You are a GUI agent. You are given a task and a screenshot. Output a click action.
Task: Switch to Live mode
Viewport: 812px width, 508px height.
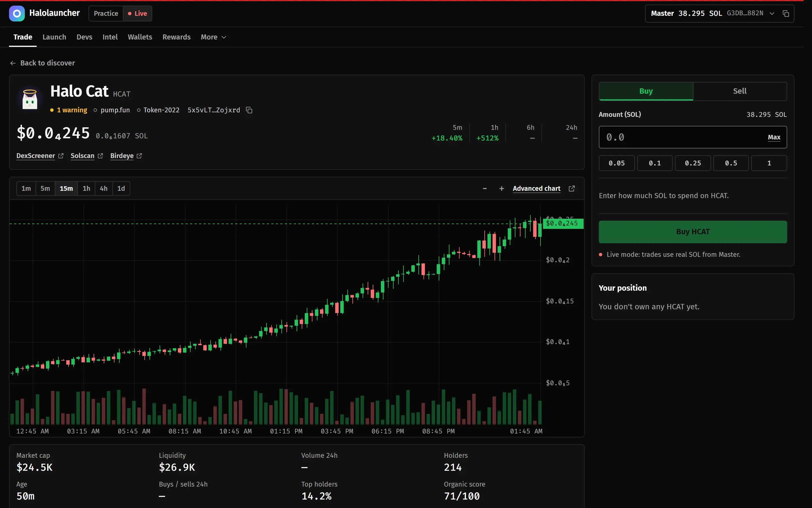coord(138,14)
